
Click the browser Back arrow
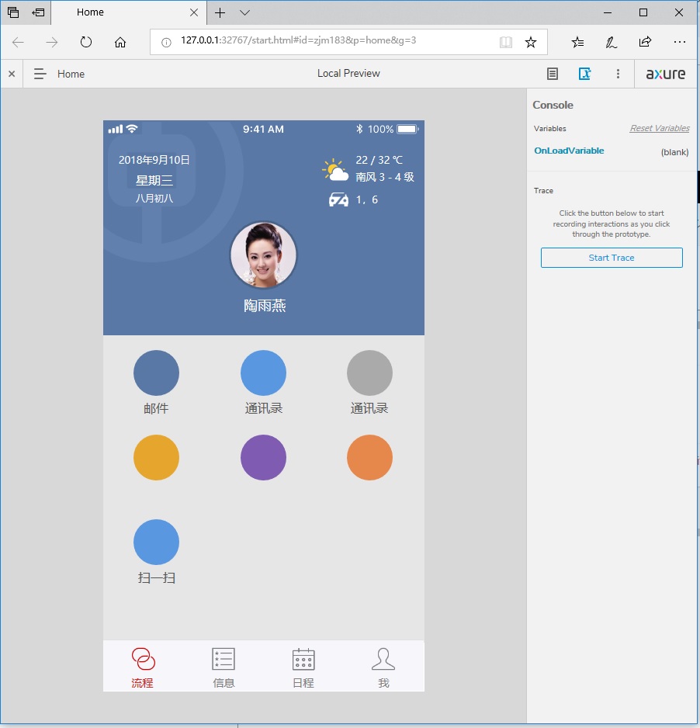[x=18, y=42]
